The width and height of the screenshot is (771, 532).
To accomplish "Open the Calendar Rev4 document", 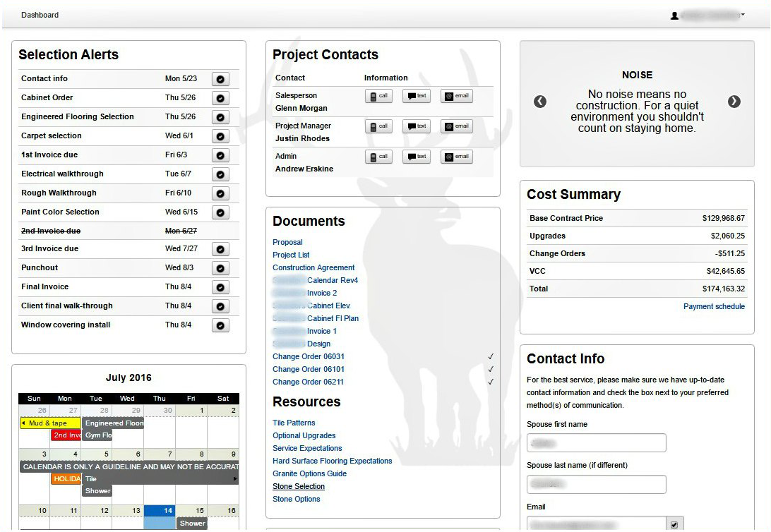I will click(315, 281).
